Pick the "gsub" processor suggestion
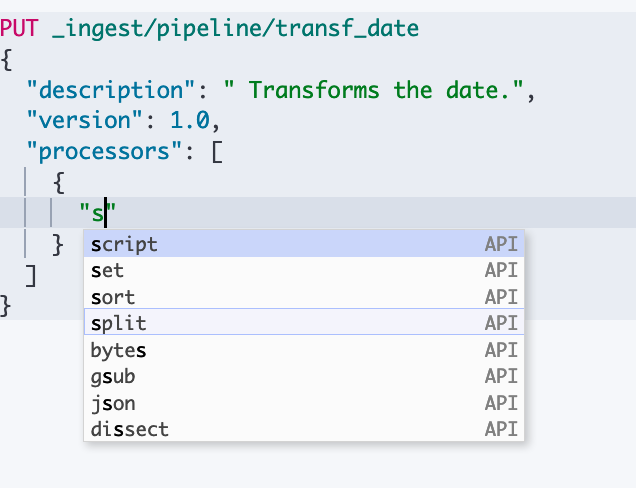Screen dimensions: 636x488 (x=113, y=377)
